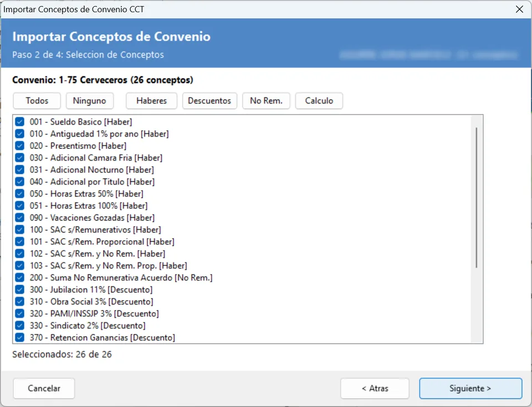
Task: Uncheck the 001 Sueldo Basico checkbox
Action: tap(20, 122)
